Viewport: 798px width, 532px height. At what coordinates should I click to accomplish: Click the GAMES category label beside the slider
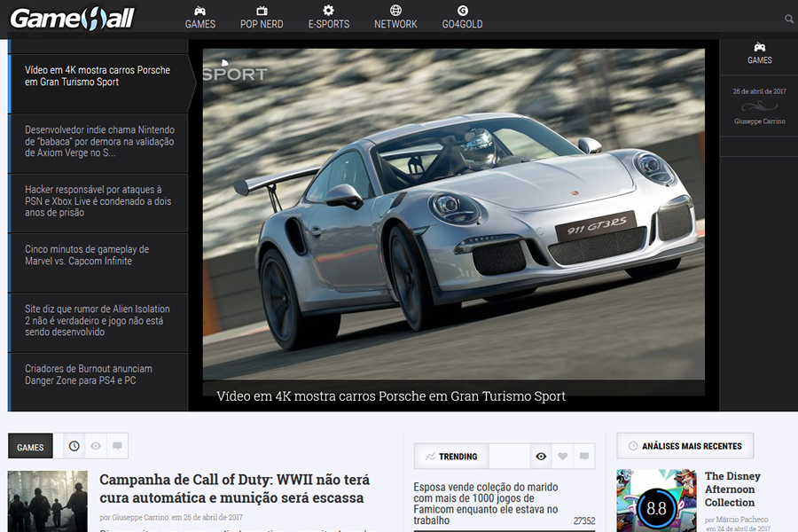(759, 60)
